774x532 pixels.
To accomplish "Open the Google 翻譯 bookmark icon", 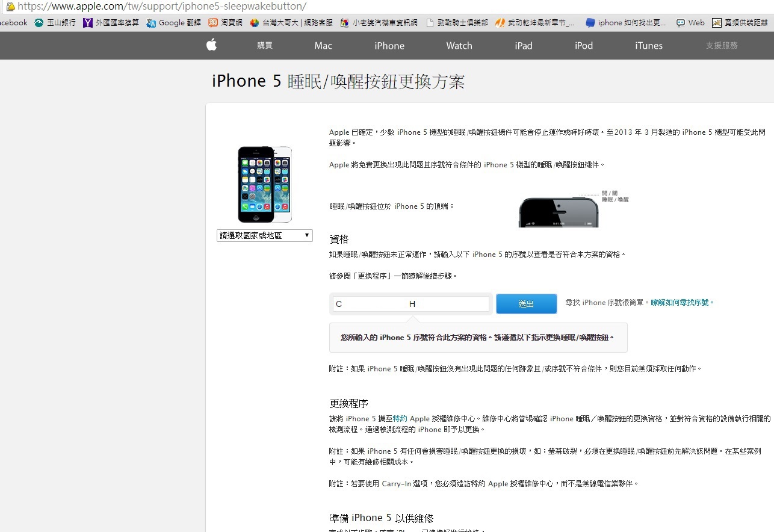I will 151,23.
